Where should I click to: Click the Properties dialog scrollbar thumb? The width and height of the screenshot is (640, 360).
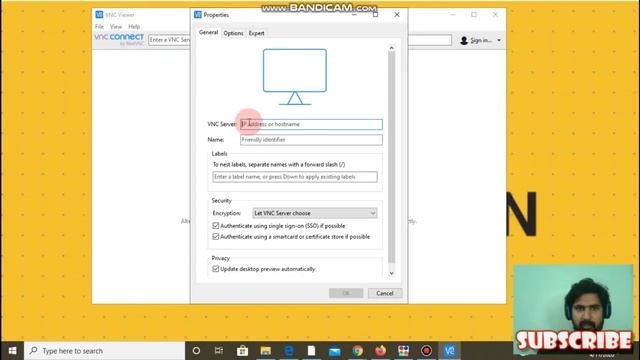point(391,157)
